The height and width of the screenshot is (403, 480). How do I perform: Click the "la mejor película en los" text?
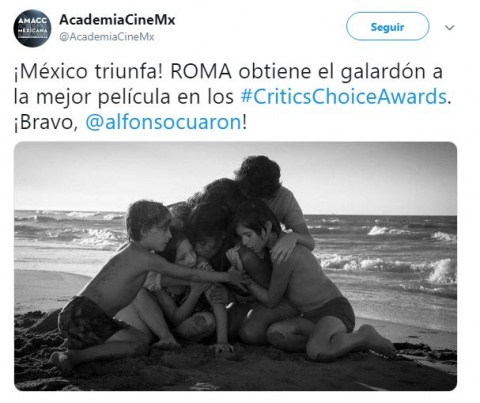click(124, 97)
